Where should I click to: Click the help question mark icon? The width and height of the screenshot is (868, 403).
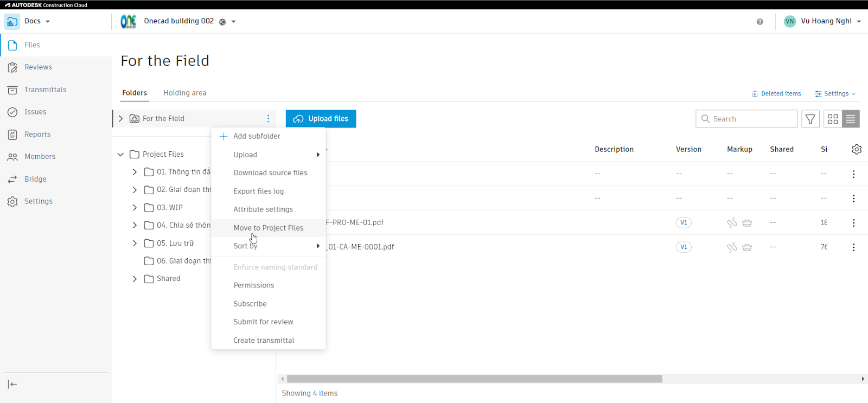click(759, 22)
